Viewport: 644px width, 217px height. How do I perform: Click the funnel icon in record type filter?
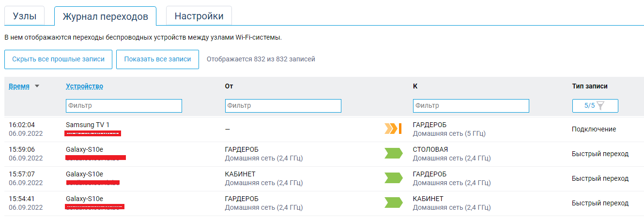click(600, 105)
